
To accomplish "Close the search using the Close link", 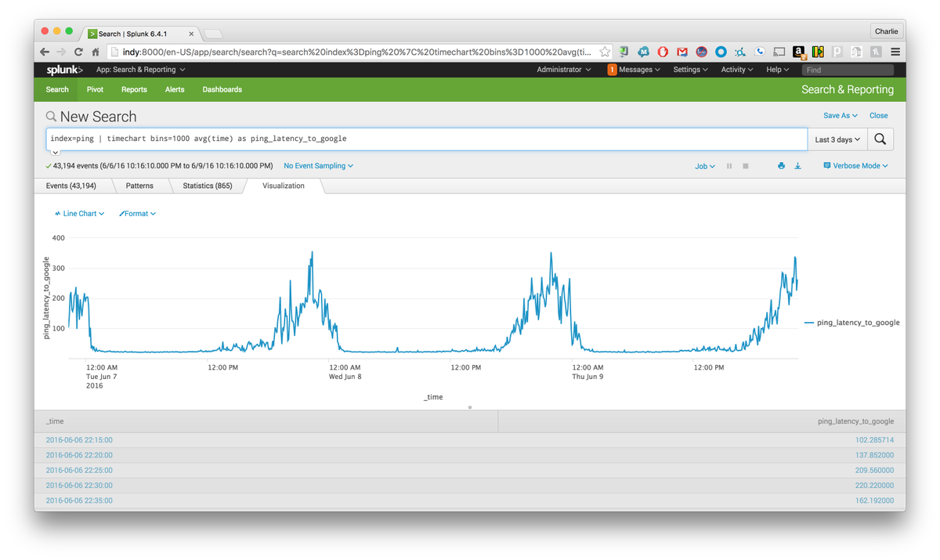I will 879,116.
